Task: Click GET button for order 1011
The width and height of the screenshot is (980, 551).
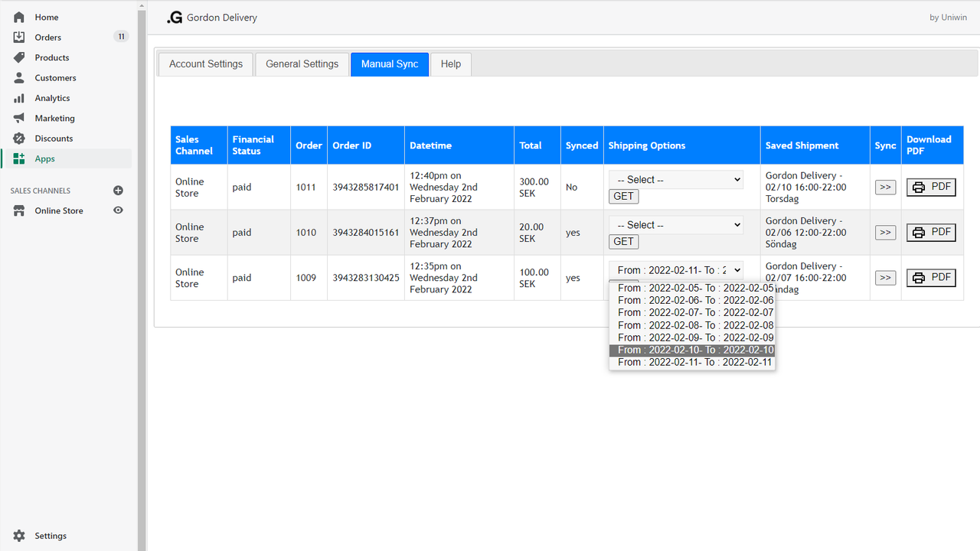Action: [624, 196]
